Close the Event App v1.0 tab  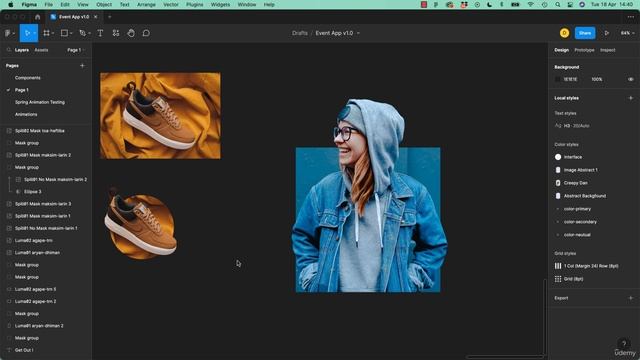pyautogui.click(x=96, y=17)
